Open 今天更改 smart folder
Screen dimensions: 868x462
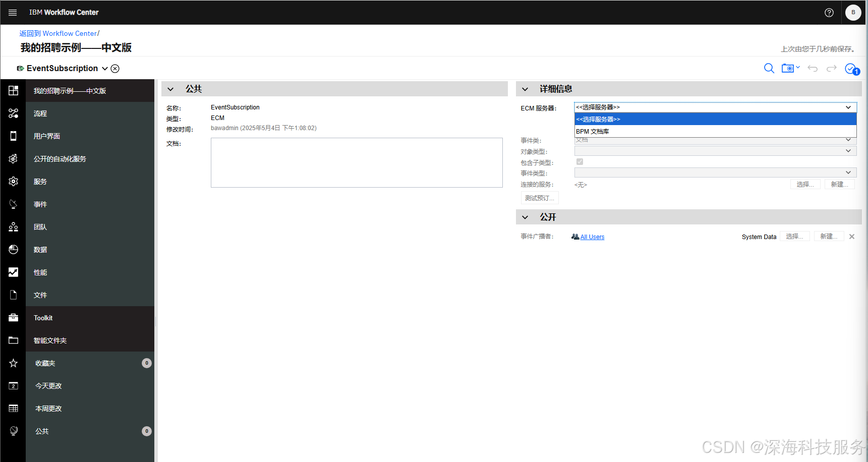(x=90, y=386)
